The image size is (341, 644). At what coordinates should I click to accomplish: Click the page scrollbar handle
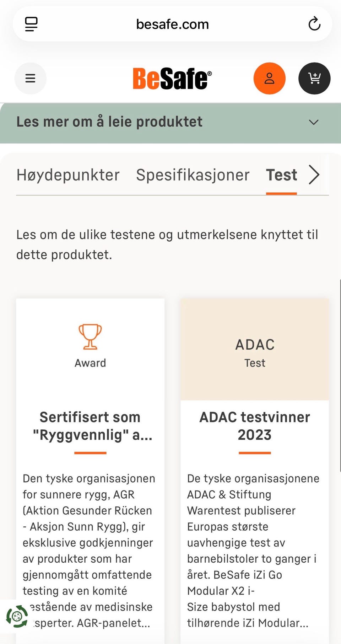(x=340, y=375)
